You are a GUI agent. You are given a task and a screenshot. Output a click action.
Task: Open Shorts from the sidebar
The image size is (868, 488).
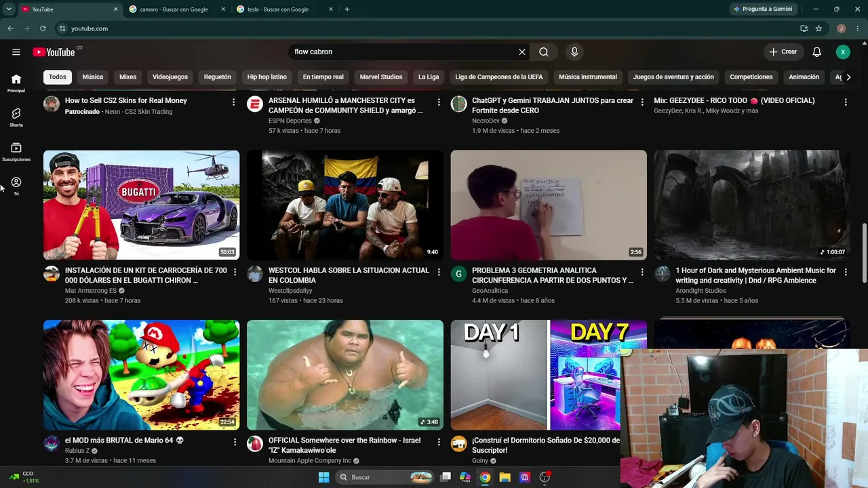[x=16, y=117]
